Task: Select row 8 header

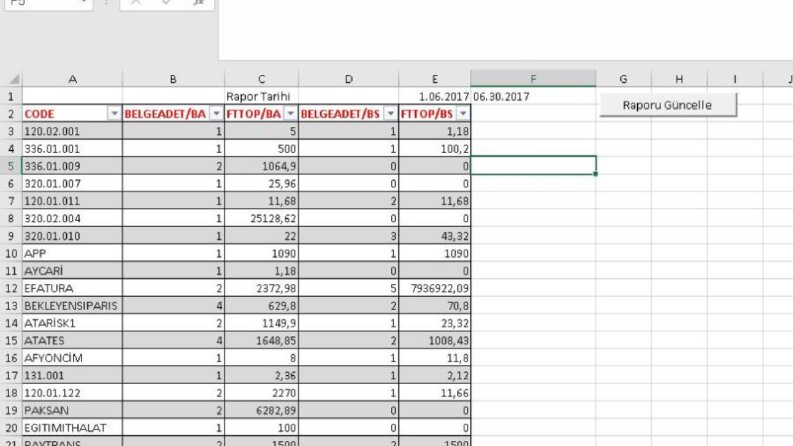Action: 11,218
